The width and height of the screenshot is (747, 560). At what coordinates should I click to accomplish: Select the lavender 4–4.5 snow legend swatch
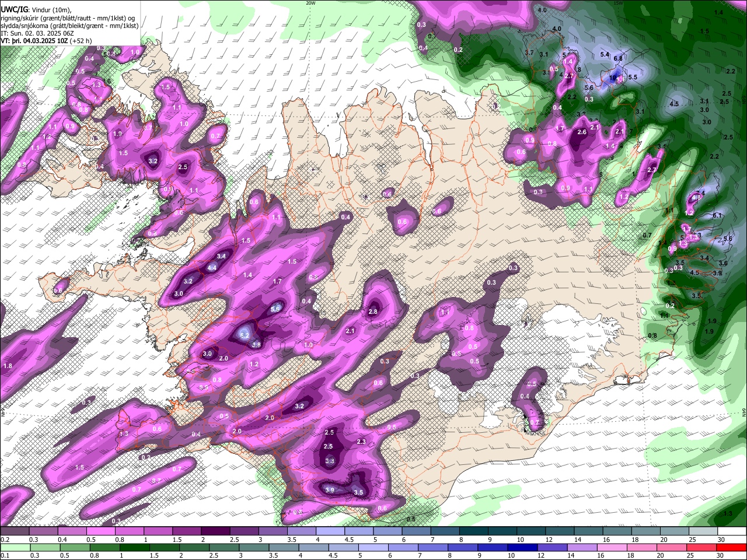point(330,531)
